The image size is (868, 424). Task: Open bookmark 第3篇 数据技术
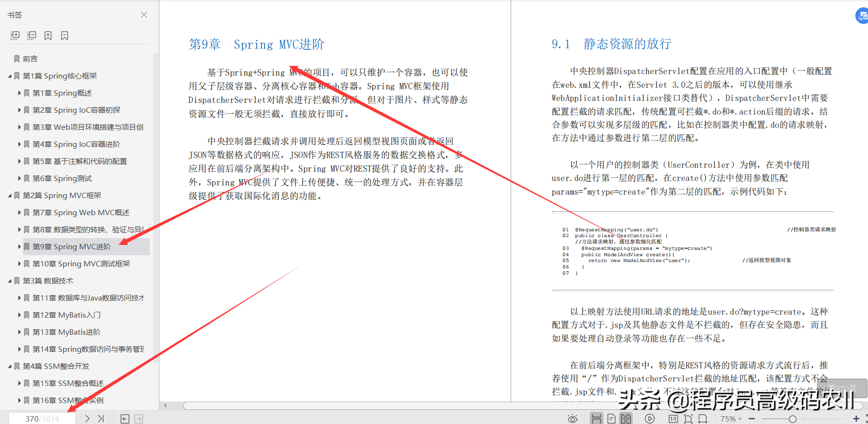click(x=48, y=281)
